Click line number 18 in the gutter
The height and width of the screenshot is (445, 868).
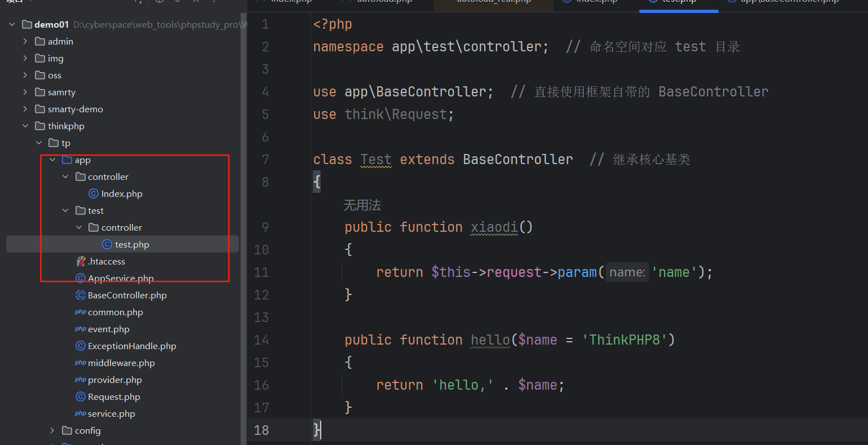pos(262,430)
